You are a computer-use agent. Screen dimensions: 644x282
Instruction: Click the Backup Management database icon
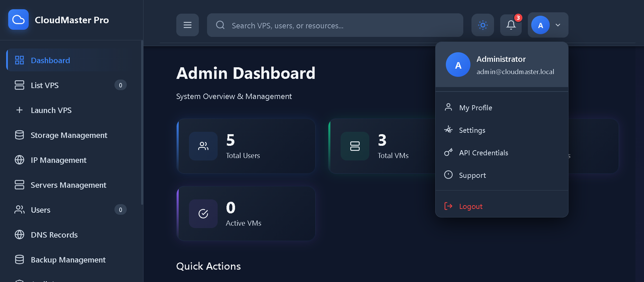(20, 259)
